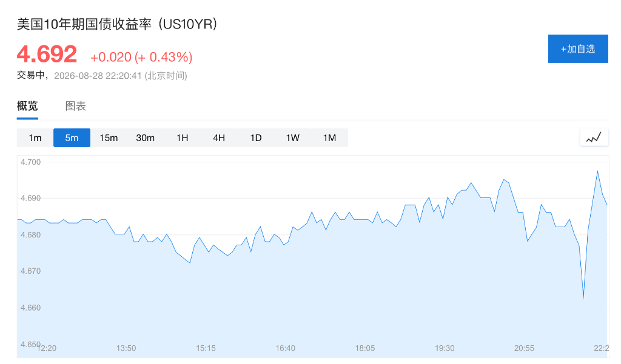Choose the 4H timeframe

pyautogui.click(x=219, y=137)
